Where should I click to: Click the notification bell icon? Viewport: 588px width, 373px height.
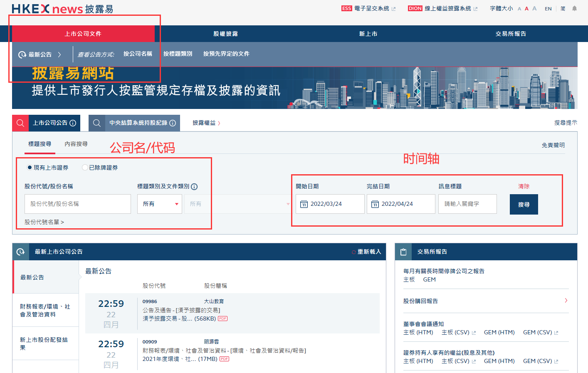pos(574,8)
